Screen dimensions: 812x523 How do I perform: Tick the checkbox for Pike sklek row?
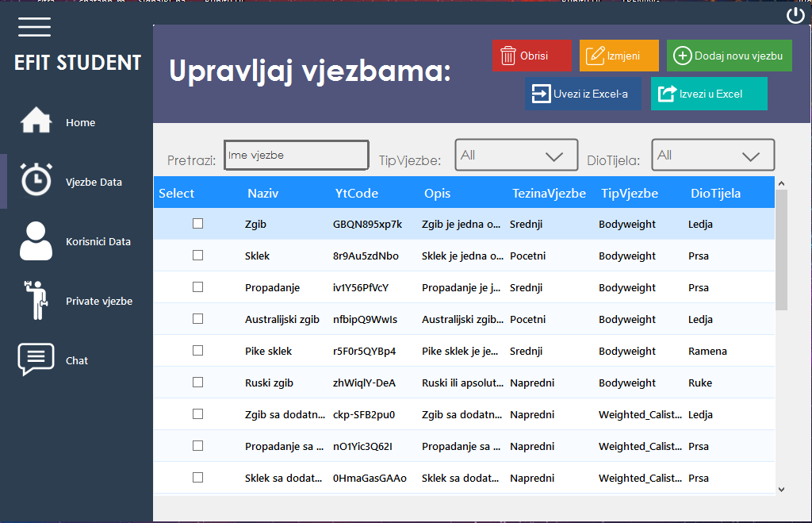197,351
